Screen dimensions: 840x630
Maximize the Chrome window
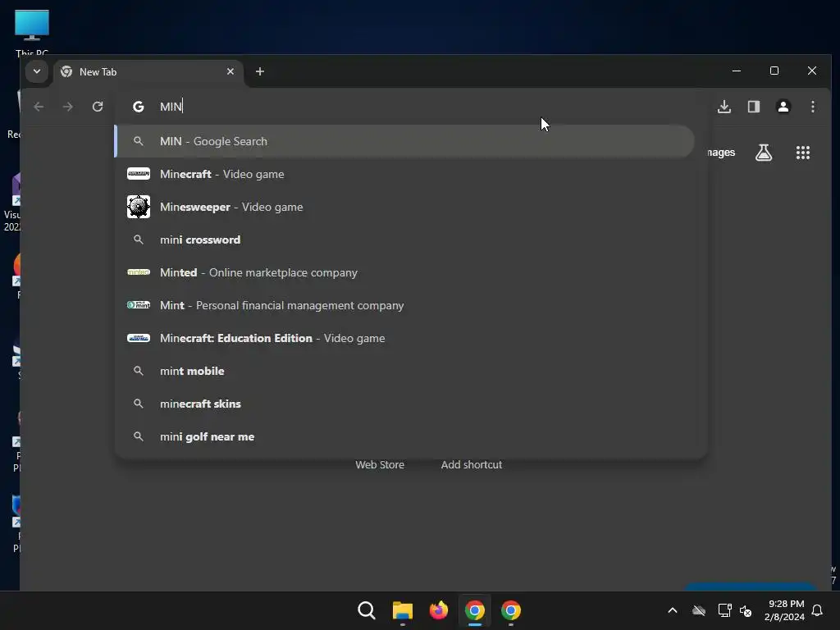click(774, 71)
